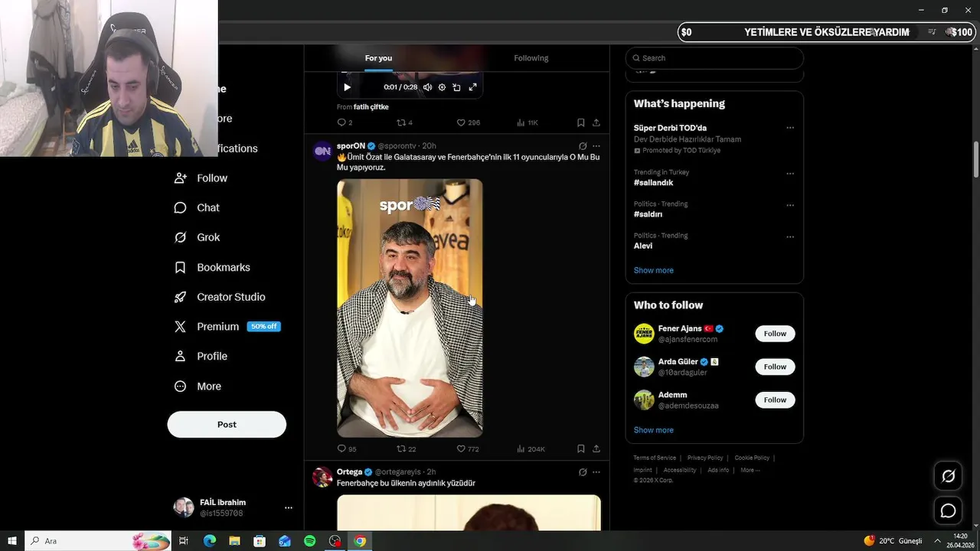
Task: Open the Alevi trending topic
Action: point(643,246)
